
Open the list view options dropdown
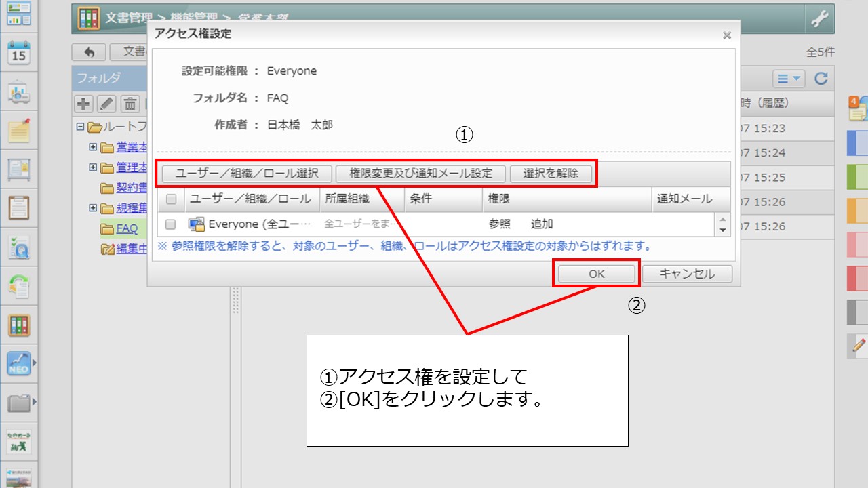(x=789, y=79)
